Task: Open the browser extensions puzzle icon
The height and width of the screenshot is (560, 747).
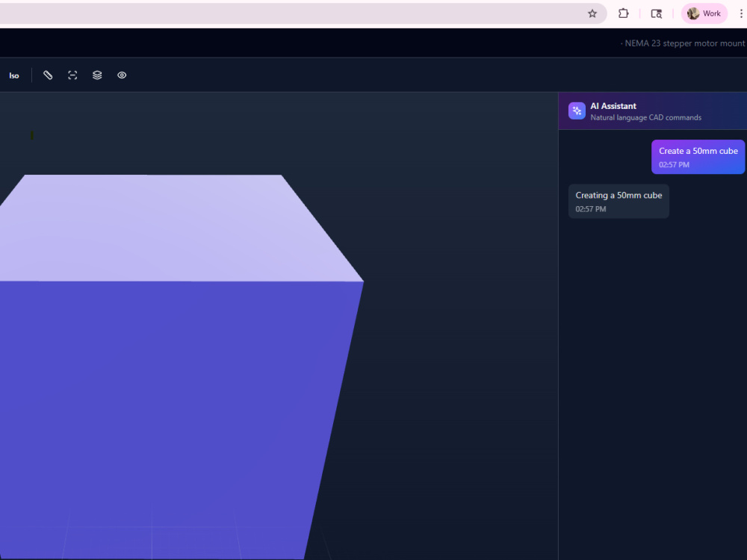Action: (x=623, y=13)
